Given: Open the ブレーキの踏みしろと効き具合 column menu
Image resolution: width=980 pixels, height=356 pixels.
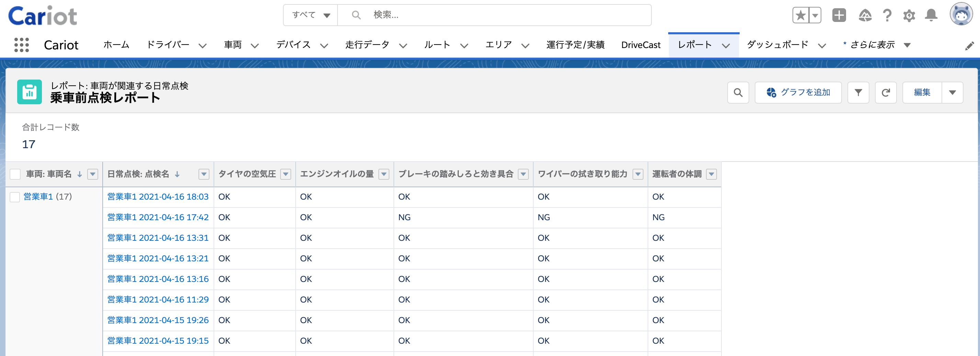Looking at the screenshot, I should pyautogui.click(x=523, y=174).
